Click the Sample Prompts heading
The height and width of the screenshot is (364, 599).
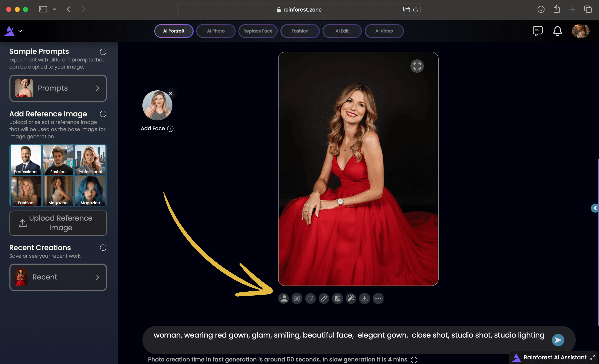(x=39, y=52)
